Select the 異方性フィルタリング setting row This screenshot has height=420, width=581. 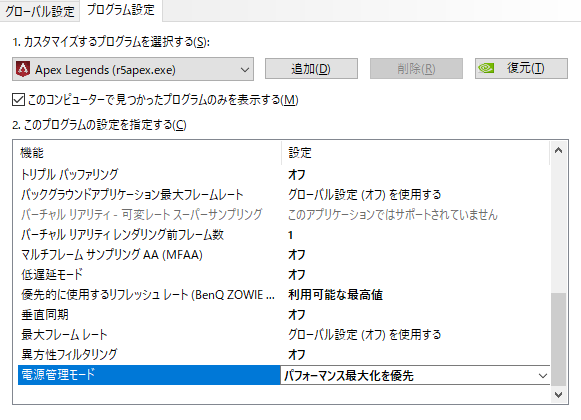pos(284,355)
